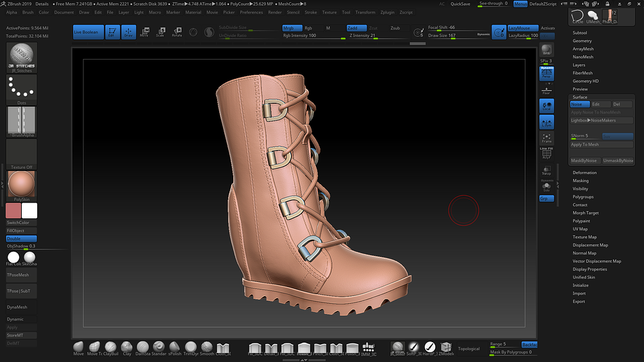Open the Dots stroke type picker
The height and width of the screenshot is (362, 644).
21,90
